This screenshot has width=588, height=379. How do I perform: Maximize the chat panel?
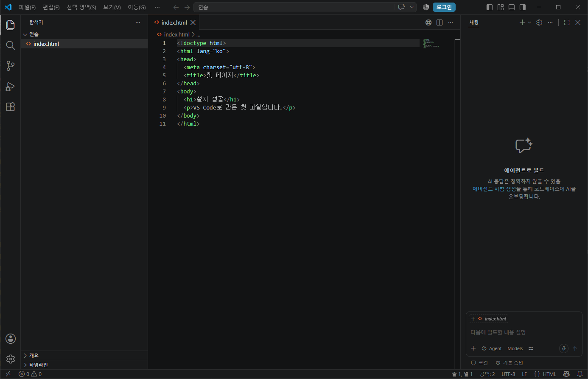(x=567, y=22)
